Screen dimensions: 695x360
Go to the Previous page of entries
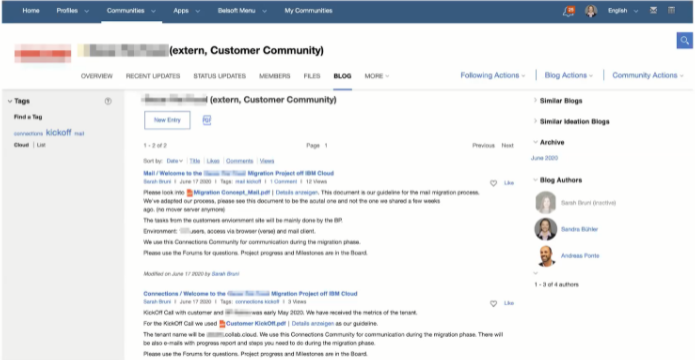483,145
